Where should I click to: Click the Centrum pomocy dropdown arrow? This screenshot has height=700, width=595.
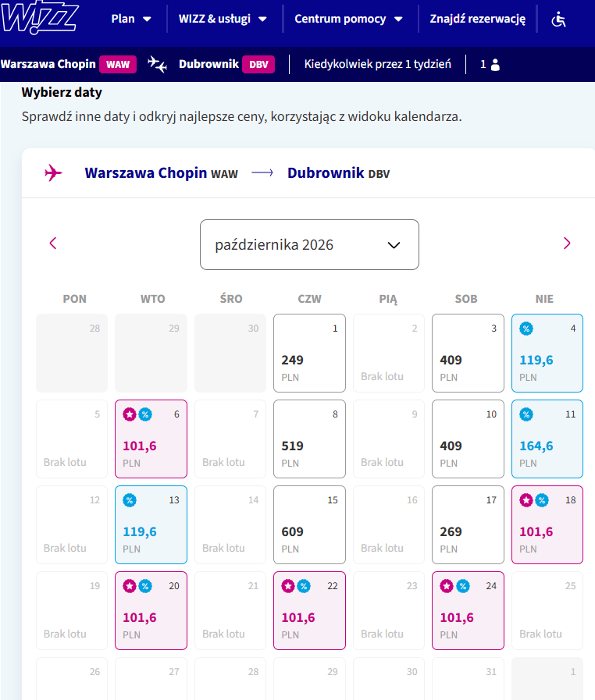(398, 20)
